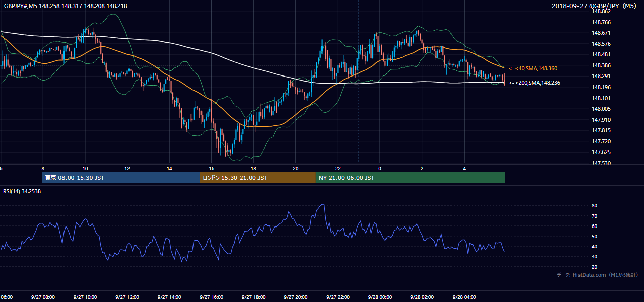This screenshot has height=302, width=644.
Task: Click price axis value 148.005
Action: (601, 109)
